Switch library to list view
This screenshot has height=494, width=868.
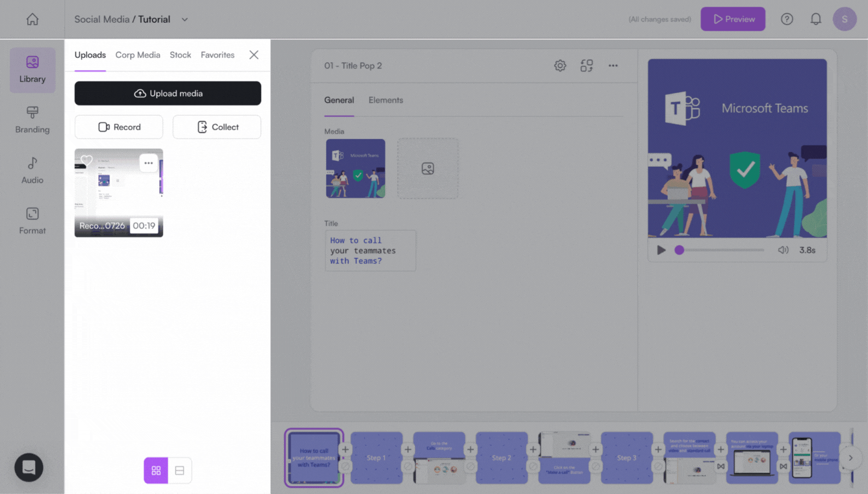point(180,471)
